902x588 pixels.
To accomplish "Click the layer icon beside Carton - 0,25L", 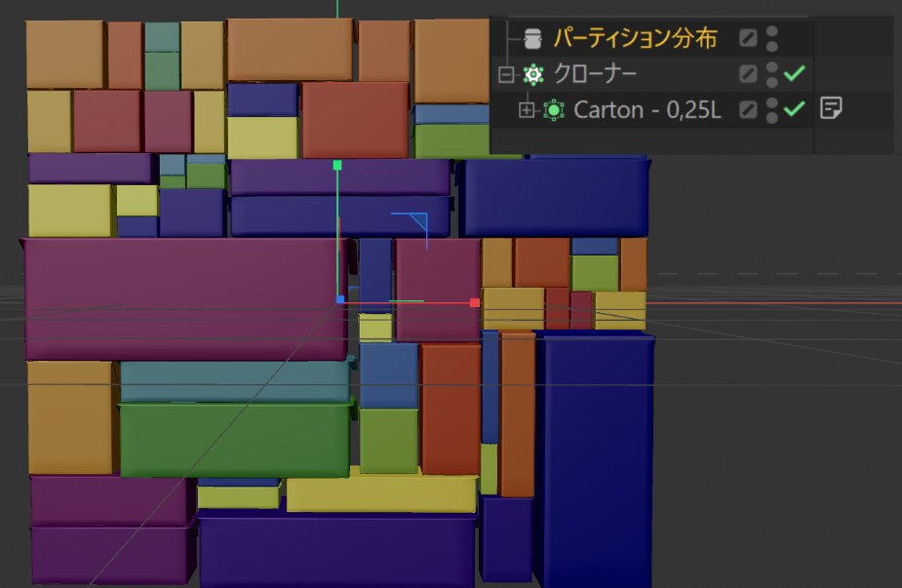I will (747, 109).
